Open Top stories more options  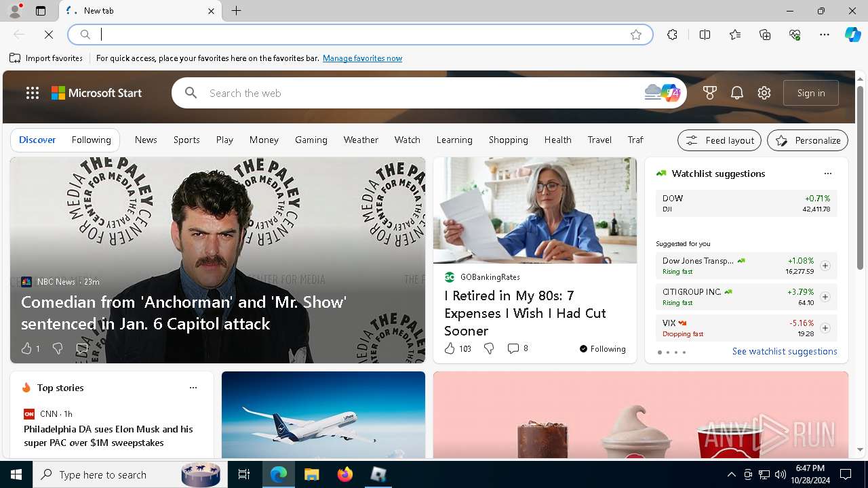coord(193,388)
